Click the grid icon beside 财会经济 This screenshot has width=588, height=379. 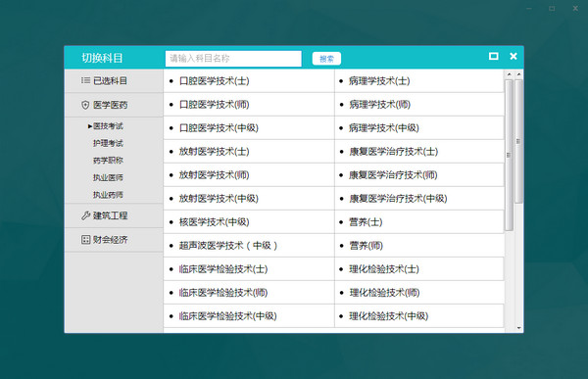(85, 240)
